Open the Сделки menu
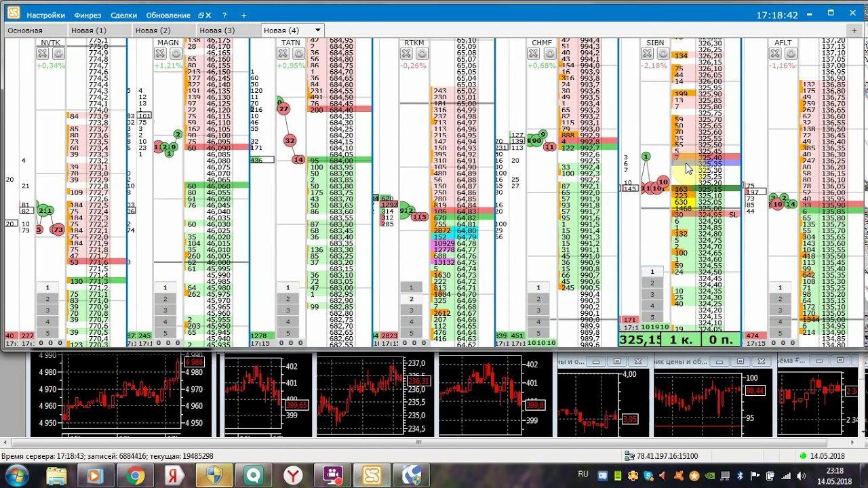Screen dimensions: 868x488 tap(123, 15)
